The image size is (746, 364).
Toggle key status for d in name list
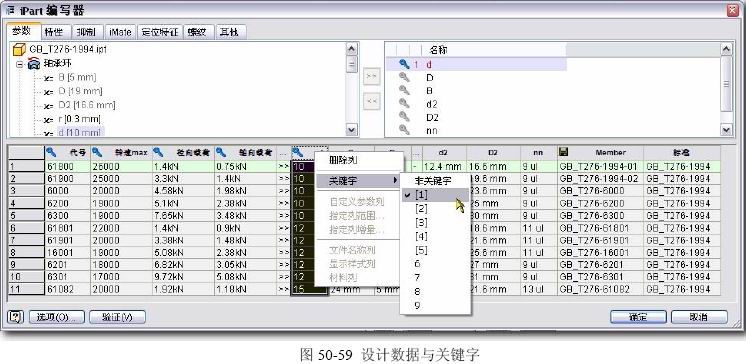pos(404,64)
